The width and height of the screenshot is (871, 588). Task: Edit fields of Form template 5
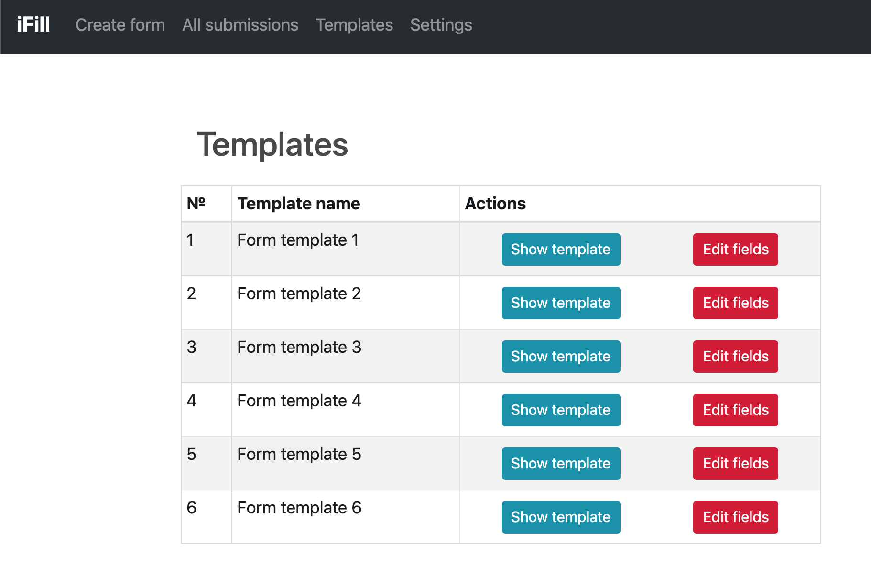[735, 464]
